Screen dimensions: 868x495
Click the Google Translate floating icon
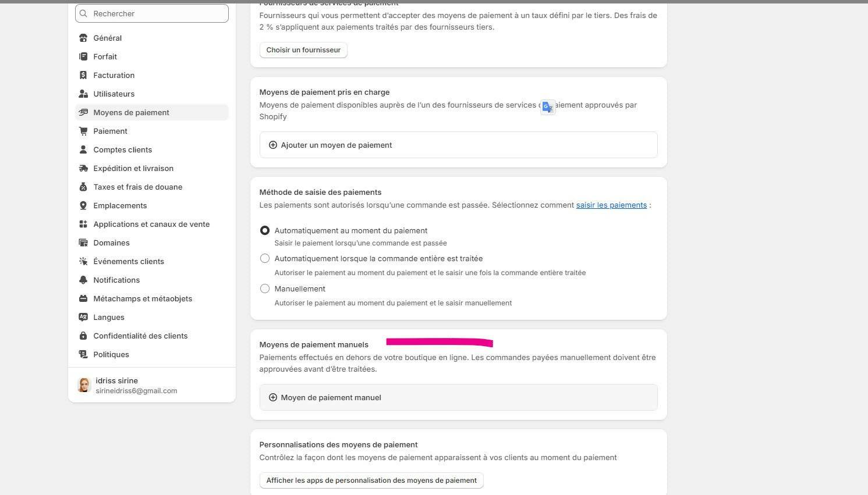pos(547,108)
